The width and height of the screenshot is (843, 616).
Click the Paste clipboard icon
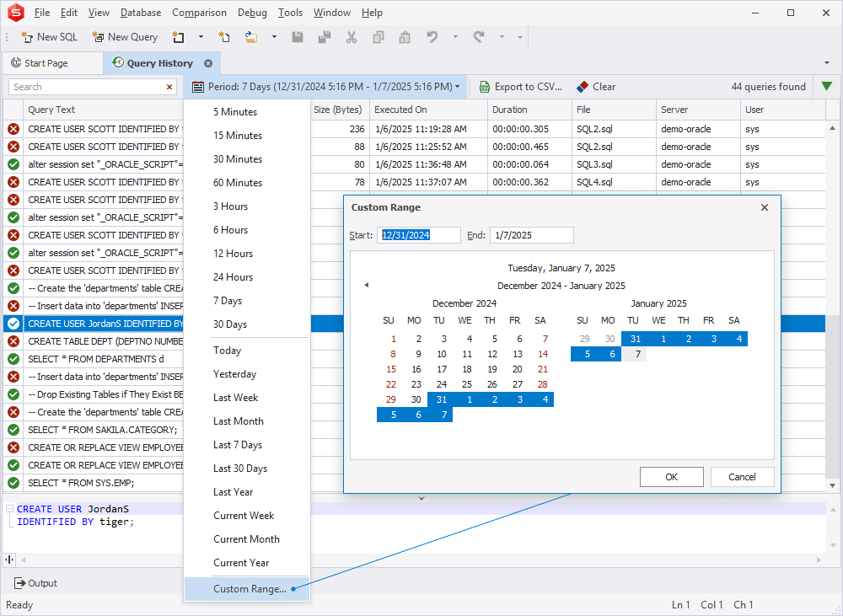[405, 37]
